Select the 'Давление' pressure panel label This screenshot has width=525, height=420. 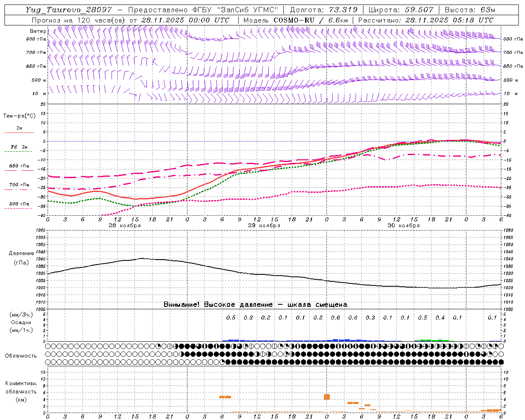(21, 253)
